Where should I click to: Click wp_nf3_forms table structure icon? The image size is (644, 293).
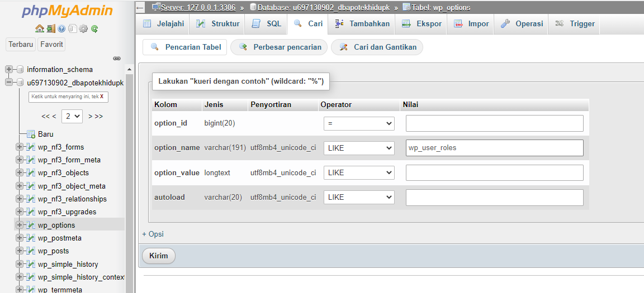31,147
